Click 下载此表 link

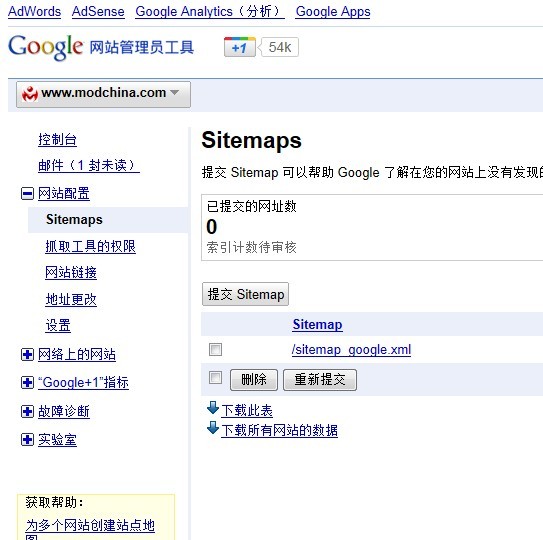point(247,410)
